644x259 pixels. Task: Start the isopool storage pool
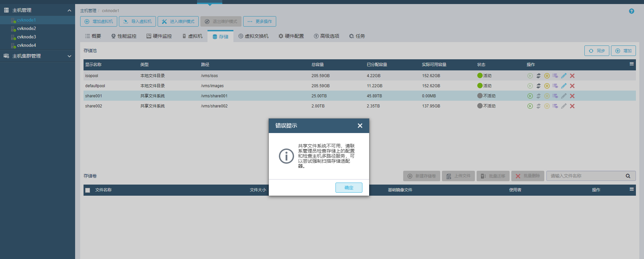point(530,76)
